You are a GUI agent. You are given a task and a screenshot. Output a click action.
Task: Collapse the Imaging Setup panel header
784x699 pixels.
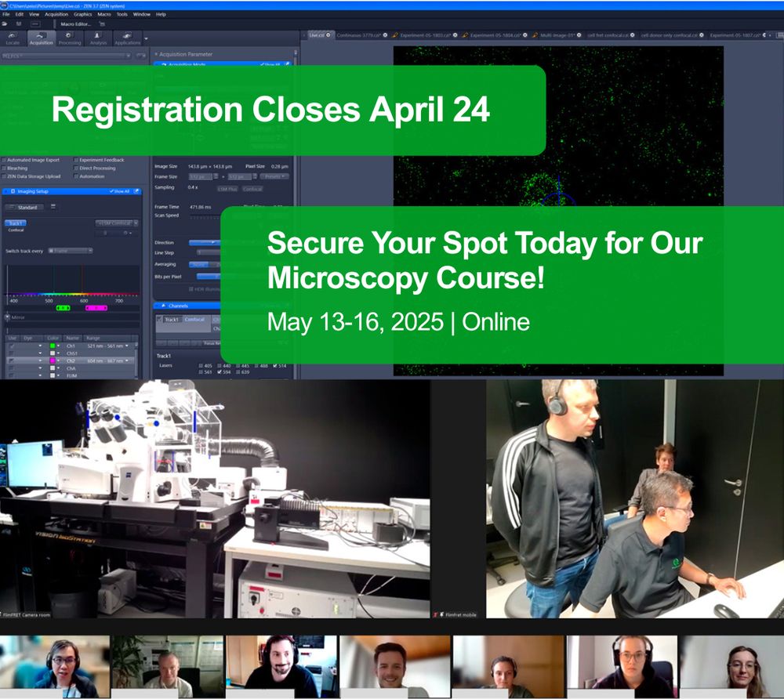6,191
